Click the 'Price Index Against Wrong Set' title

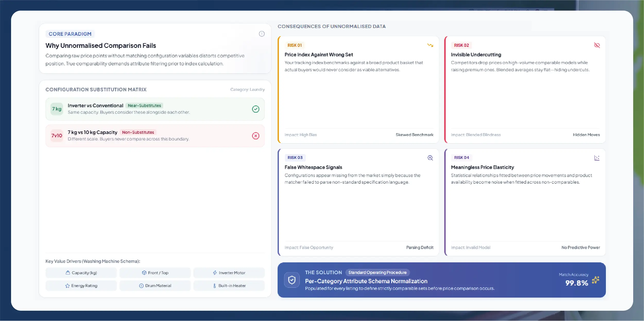(x=319, y=55)
